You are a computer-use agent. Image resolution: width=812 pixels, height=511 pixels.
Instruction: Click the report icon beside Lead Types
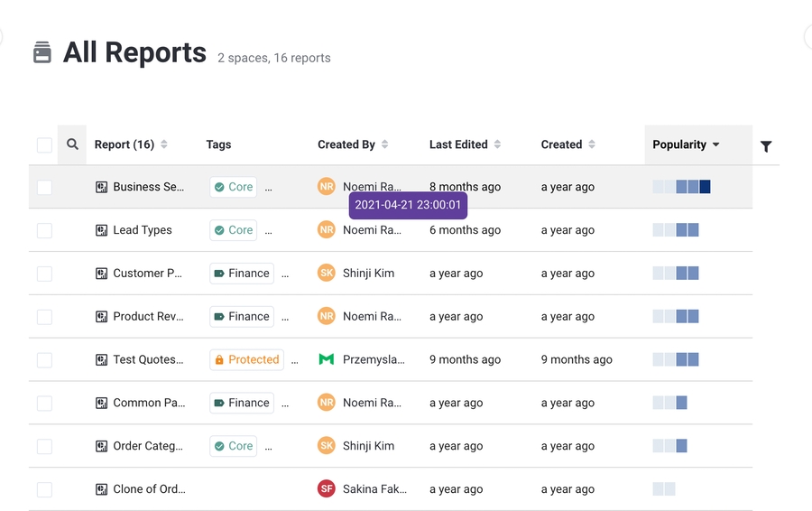(x=102, y=230)
